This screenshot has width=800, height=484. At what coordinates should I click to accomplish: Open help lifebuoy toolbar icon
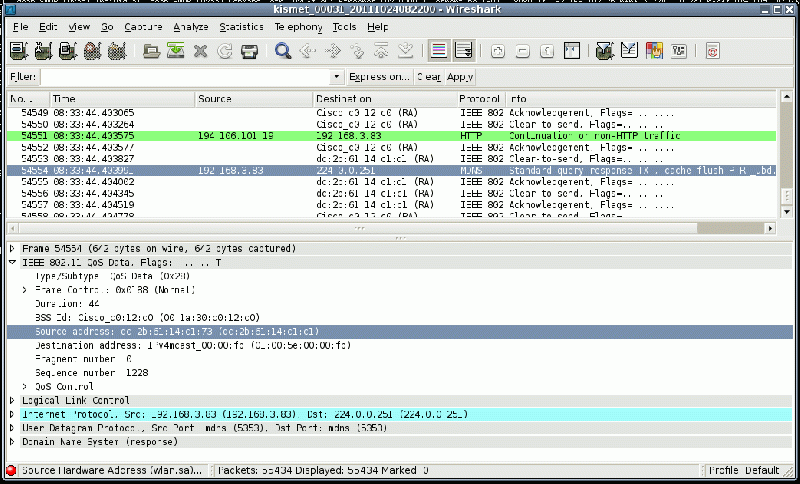pos(713,51)
